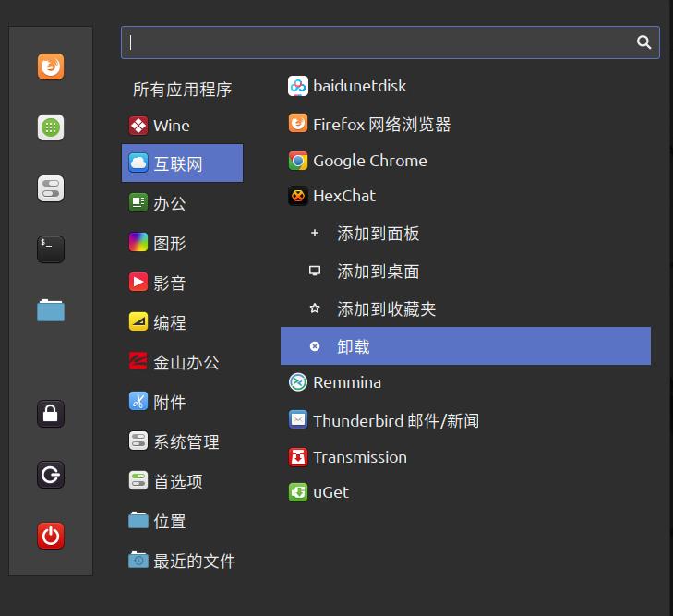Select the 位置 category label
Viewport: 673px width, 616px height.
coord(170,521)
